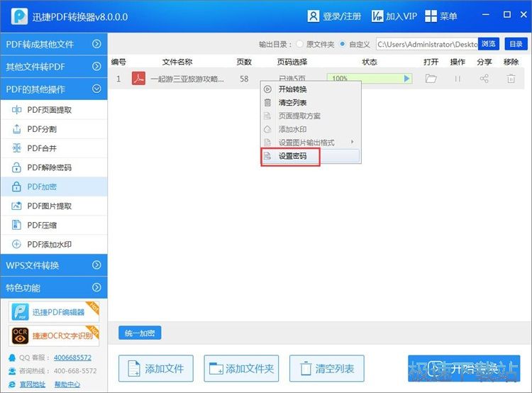Click the 迅捷PDF转换器 app logo
532x393 pixels.
click(19, 16)
